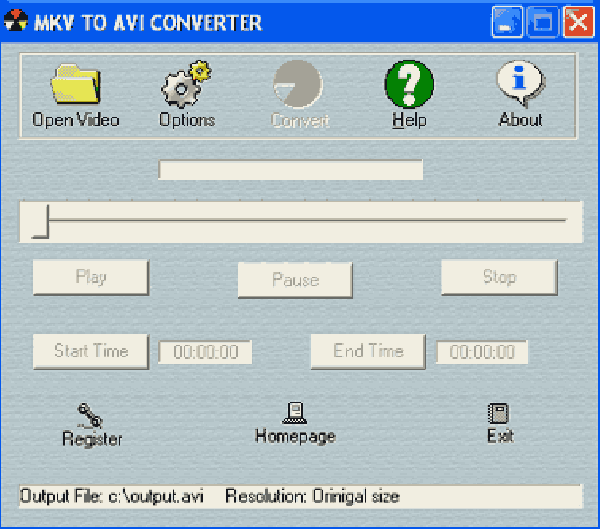Click the Stop button
Viewport: 600px width, 529px height.
[499, 278]
